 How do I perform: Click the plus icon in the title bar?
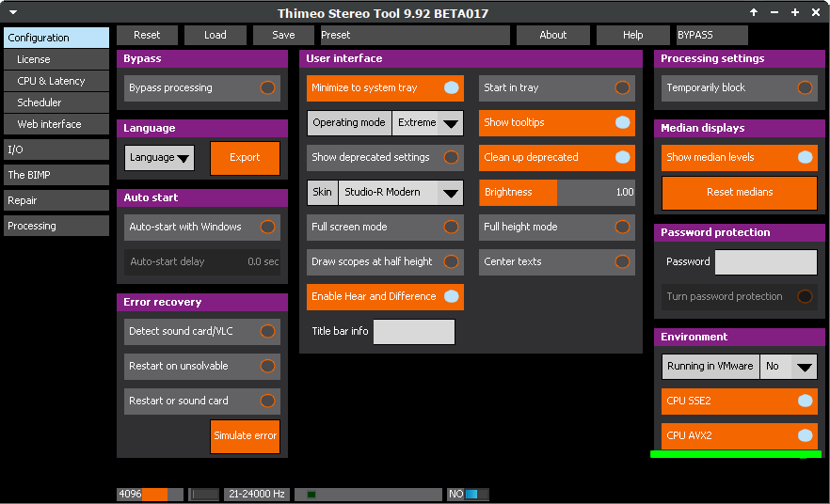pyautogui.click(x=795, y=12)
